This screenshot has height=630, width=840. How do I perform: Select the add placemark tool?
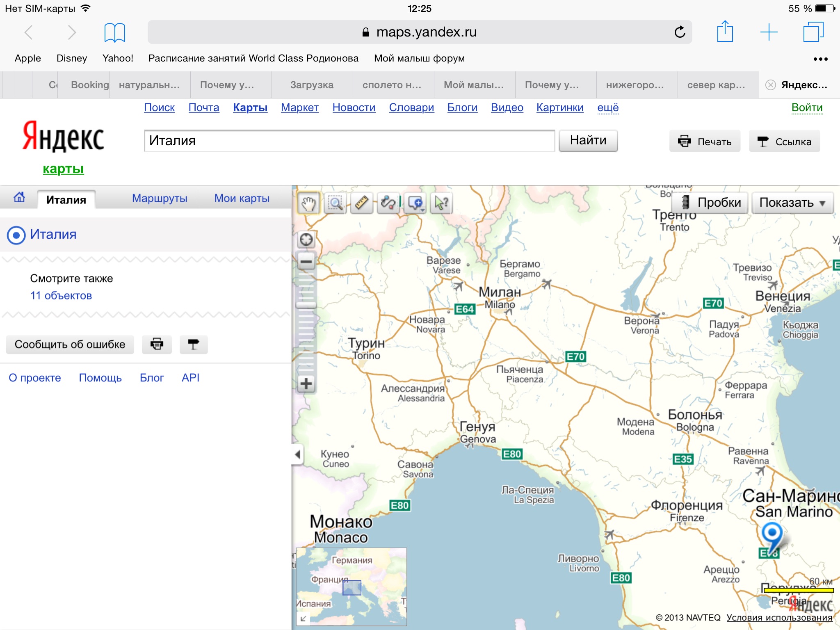tap(415, 203)
